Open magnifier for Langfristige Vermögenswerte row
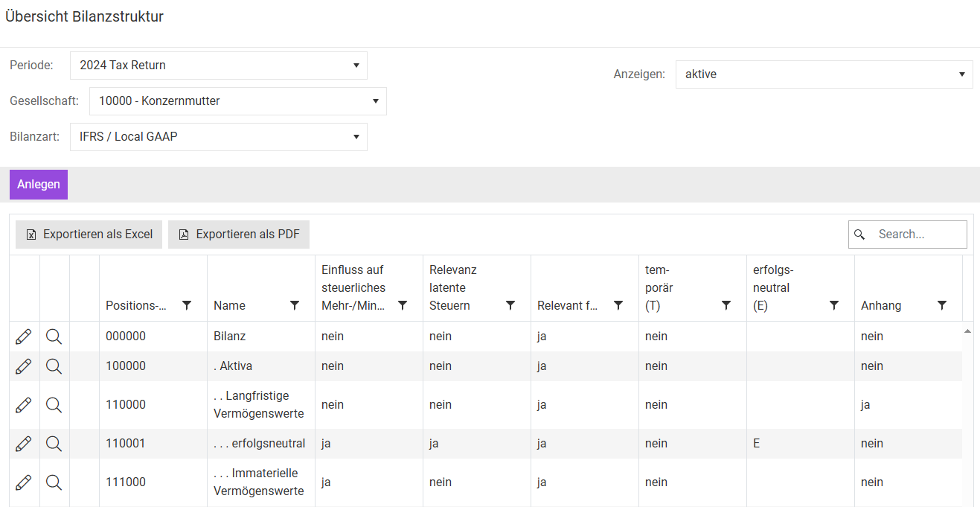The image size is (980, 507). [x=54, y=405]
